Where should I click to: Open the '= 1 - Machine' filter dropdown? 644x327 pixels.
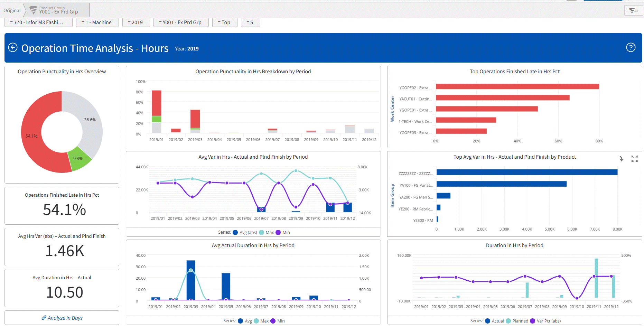pos(97,22)
